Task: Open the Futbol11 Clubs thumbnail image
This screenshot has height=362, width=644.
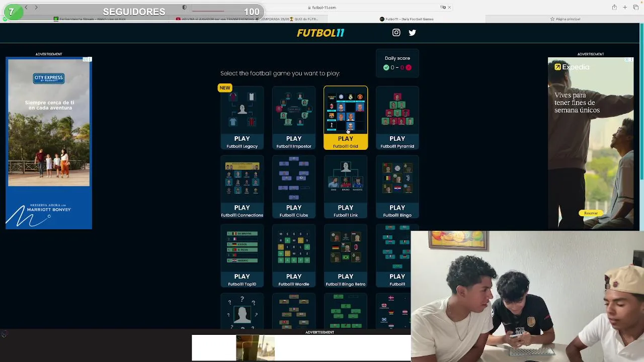Action: [x=294, y=178]
